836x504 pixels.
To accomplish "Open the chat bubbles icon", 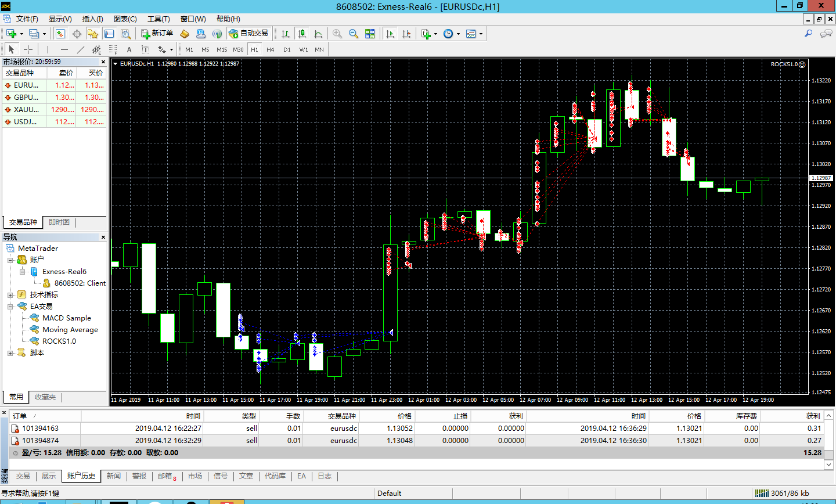I will click(x=826, y=34).
